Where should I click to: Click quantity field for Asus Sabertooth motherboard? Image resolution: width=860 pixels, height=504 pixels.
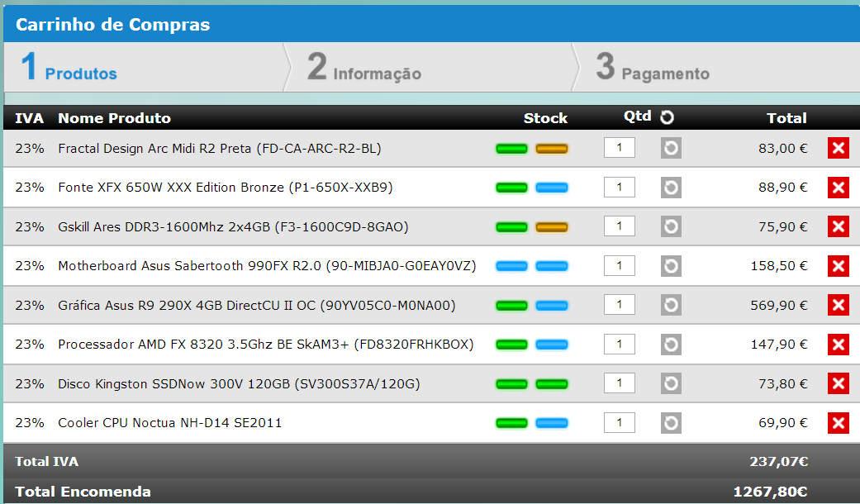(619, 266)
